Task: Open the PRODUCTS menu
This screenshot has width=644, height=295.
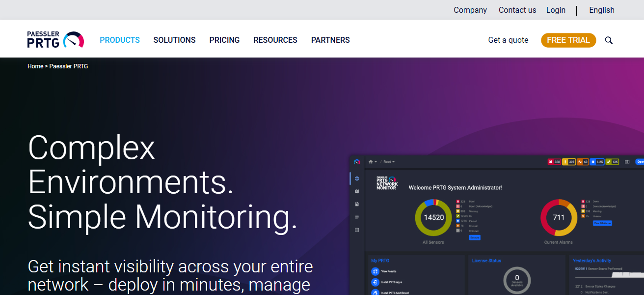Action: pos(120,40)
